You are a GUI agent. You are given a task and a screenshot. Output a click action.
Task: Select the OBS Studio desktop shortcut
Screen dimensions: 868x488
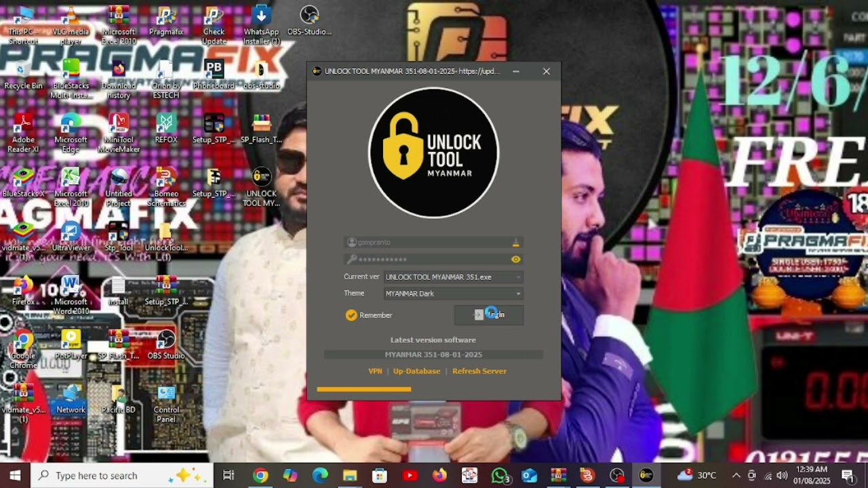166,345
